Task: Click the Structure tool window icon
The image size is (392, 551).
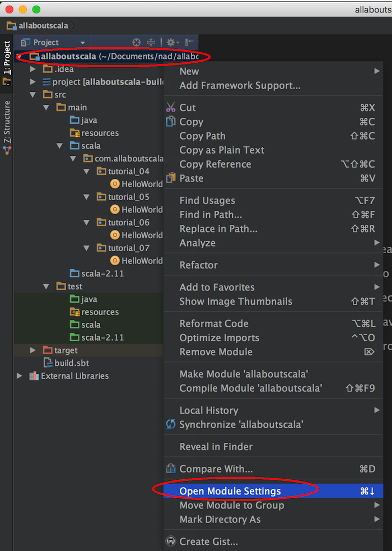Action: coord(7,150)
